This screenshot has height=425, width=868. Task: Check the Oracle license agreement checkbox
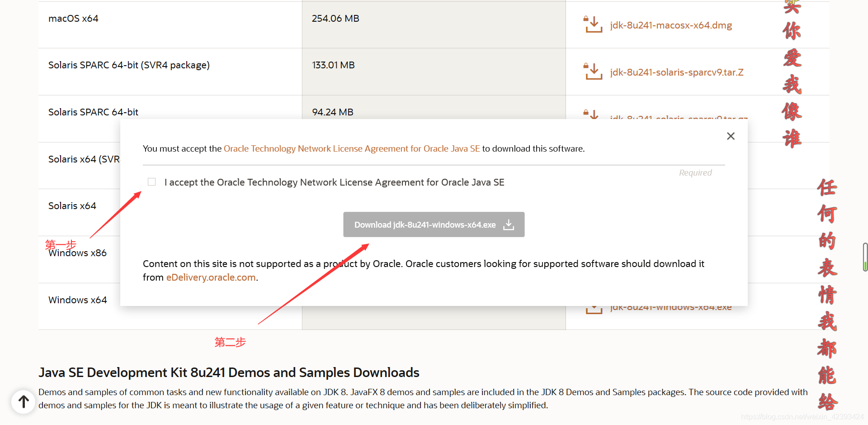[x=152, y=182]
